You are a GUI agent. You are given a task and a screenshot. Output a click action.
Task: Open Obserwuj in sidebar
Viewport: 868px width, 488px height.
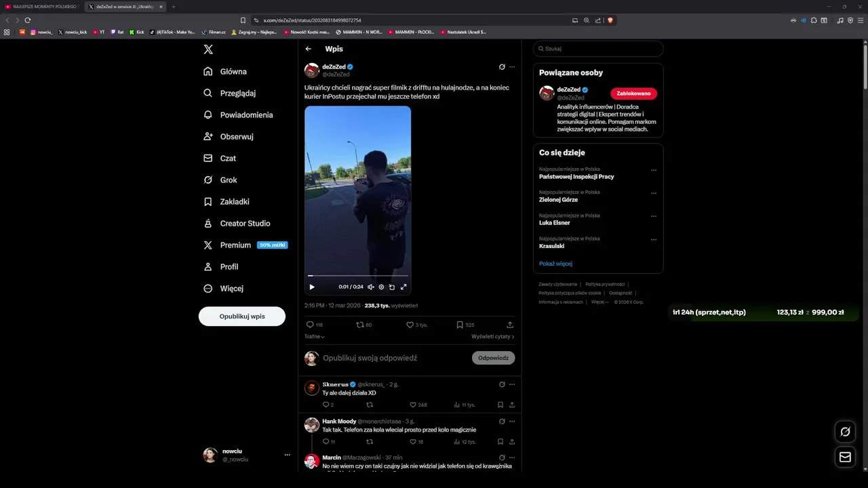pos(229,136)
